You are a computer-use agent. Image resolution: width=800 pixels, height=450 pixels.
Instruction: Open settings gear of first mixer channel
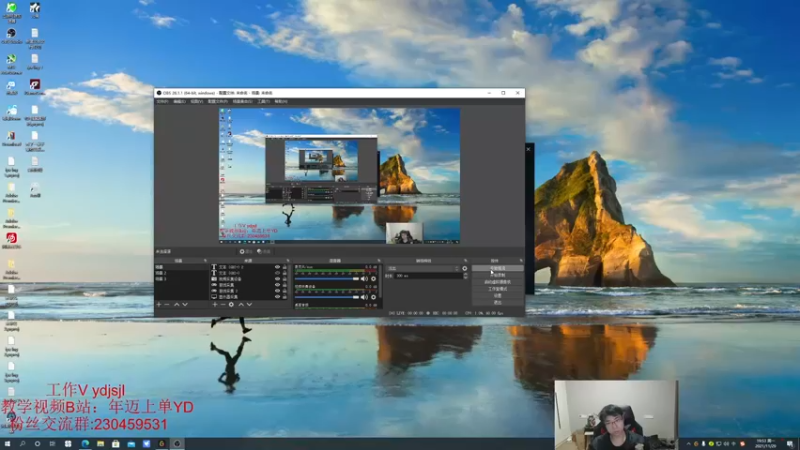pyautogui.click(x=373, y=279)
